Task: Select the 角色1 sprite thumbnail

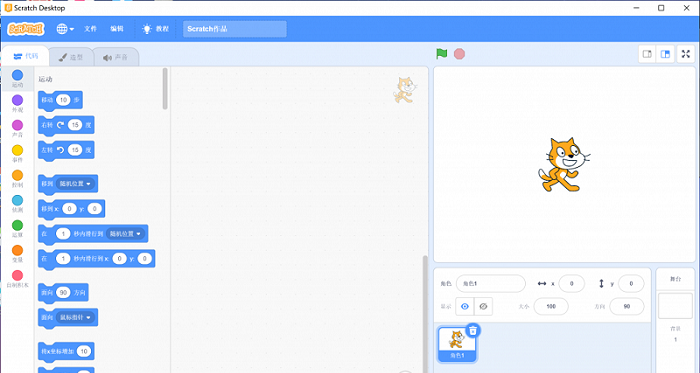Action: pos(457,344)
